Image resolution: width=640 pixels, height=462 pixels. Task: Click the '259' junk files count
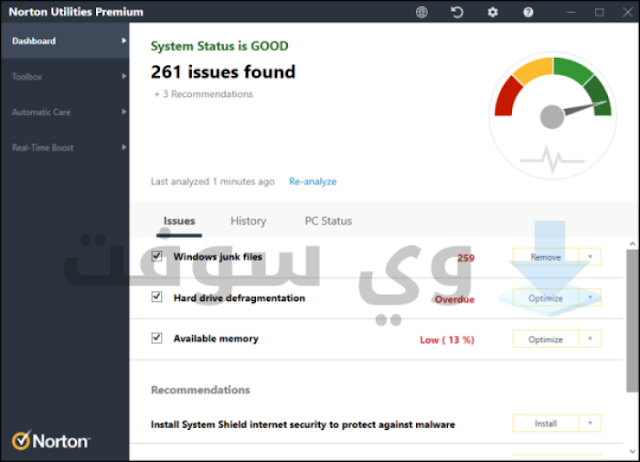click(466, 258)
